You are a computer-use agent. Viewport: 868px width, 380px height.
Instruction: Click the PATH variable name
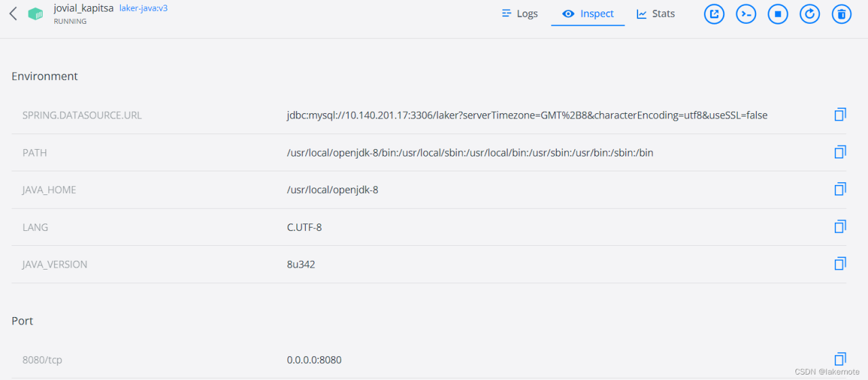pos(35,152)
